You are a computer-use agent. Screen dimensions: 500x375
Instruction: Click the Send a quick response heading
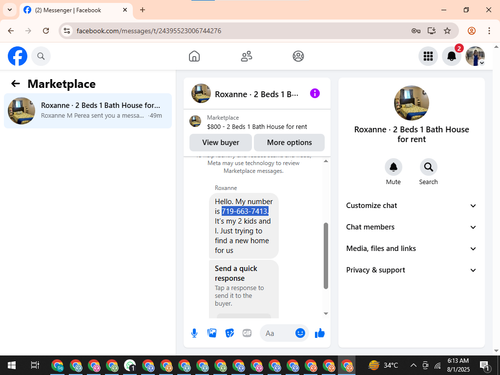(236, 273)
